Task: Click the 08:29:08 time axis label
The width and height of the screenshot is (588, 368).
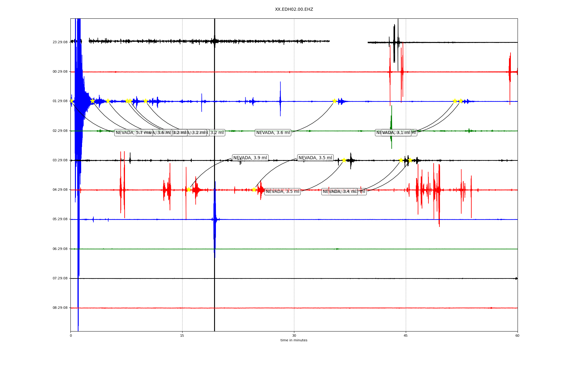Action: pos(60,308)
